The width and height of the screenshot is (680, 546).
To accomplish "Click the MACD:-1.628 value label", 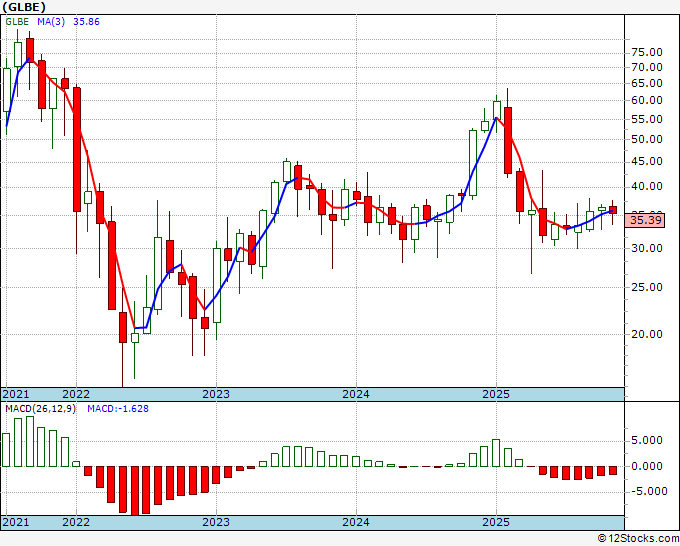I will pyautogui.click(x=118, y=409).
